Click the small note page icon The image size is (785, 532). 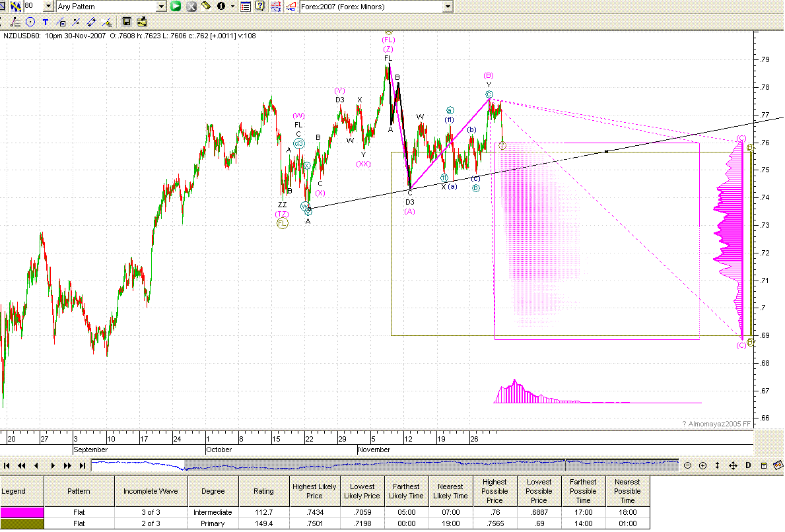(764, 465)
